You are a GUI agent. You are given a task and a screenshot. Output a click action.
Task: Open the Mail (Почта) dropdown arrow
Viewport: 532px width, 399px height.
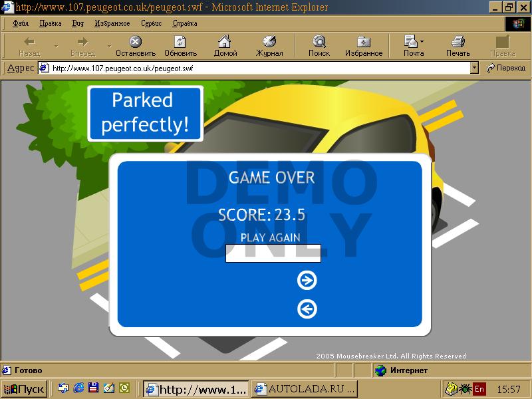coord(422,42)
